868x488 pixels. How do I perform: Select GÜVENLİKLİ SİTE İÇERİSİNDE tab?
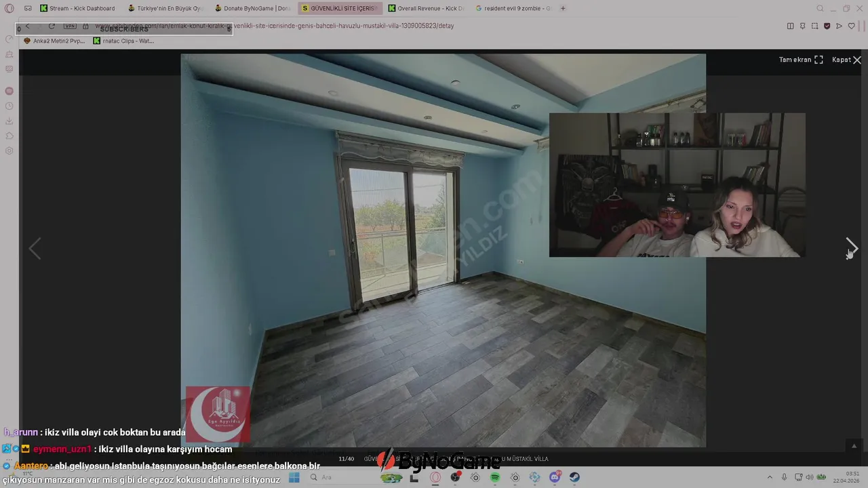point(340,8)
